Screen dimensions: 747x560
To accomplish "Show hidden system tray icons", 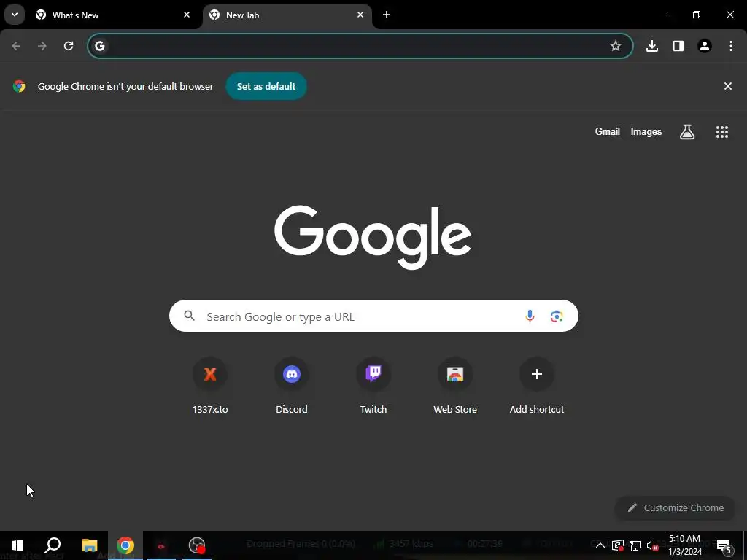I will [600, 545].
